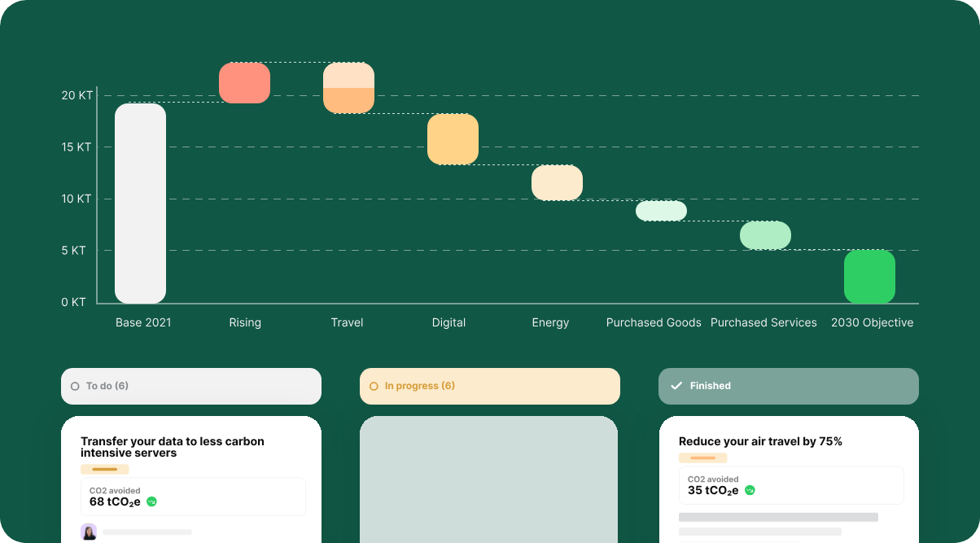Click the circle status icon on In progress column
The image size is (980, 543).
[374, 385]
